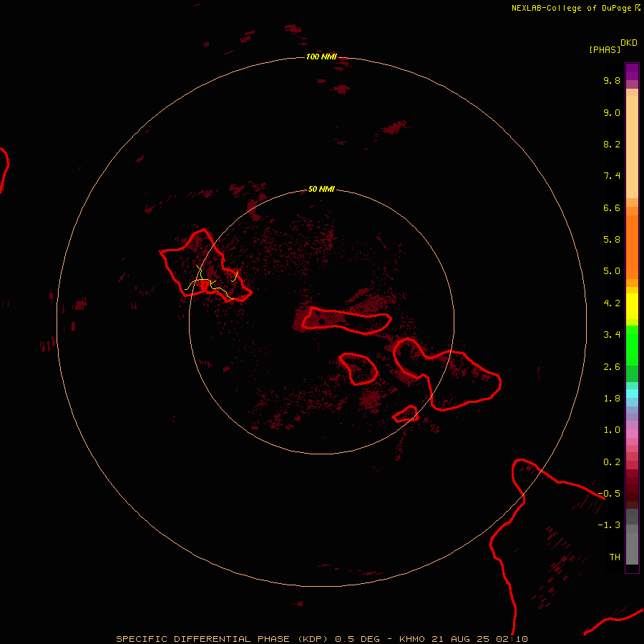Click the bright red echo inside Oahu outline
Viewport: 644px width, 644px height.
tap(204, 285)
